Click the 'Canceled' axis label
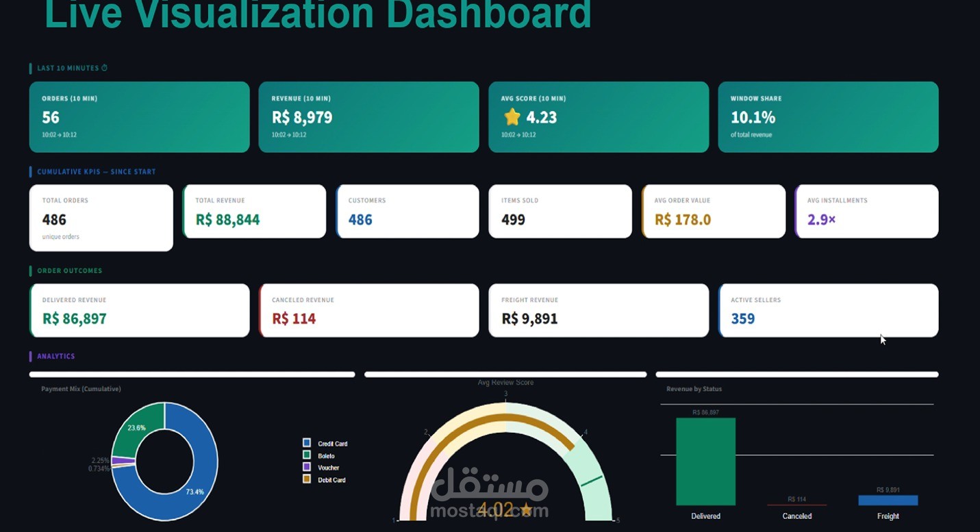980x532 pixels. [797, 516]
